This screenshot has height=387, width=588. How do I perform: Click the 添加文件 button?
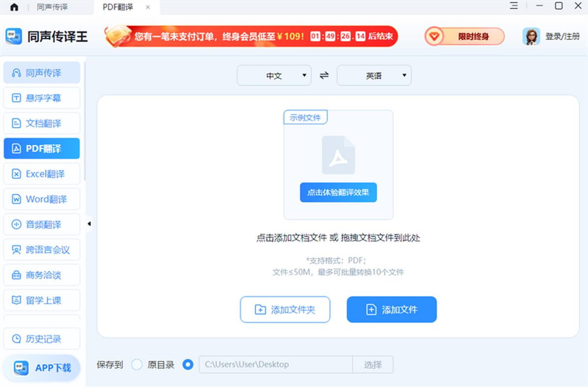(x=392, y=310)
